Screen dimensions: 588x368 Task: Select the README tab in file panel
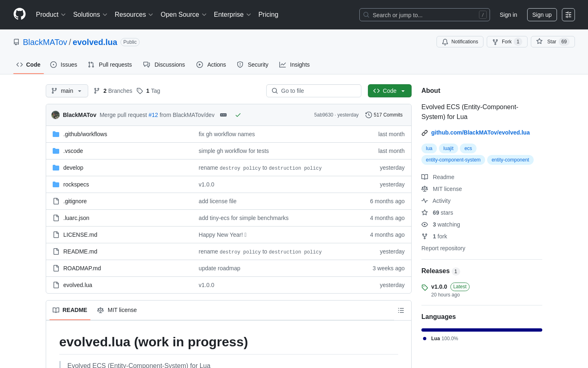(70, 310)
